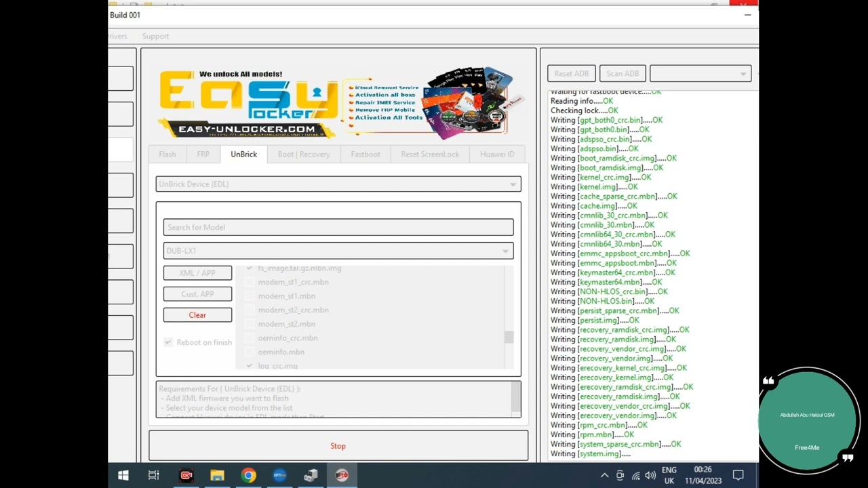Click the XML / APP button
Viewport: 868px width, 488px height.
tap(197, 273)
